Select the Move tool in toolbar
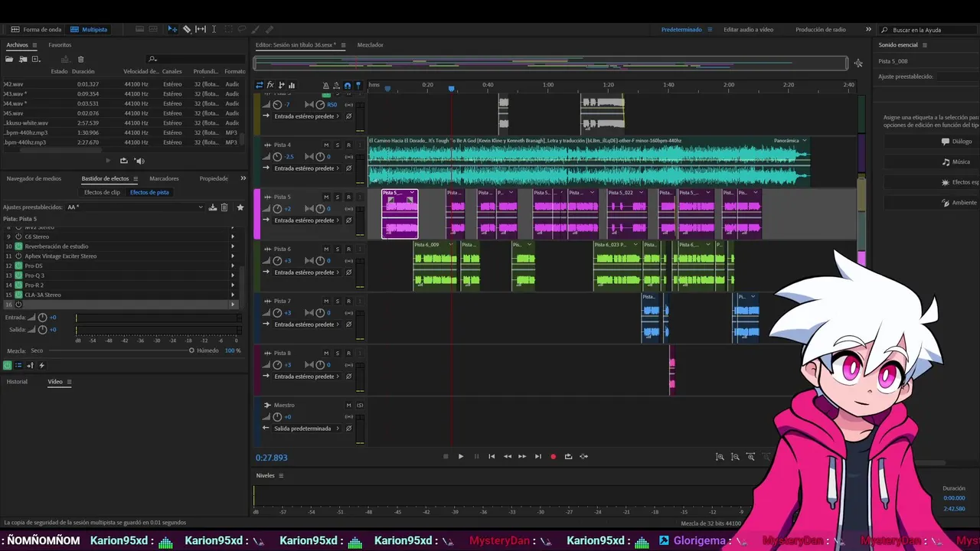 pyautogui.click(x=172, y=29)
